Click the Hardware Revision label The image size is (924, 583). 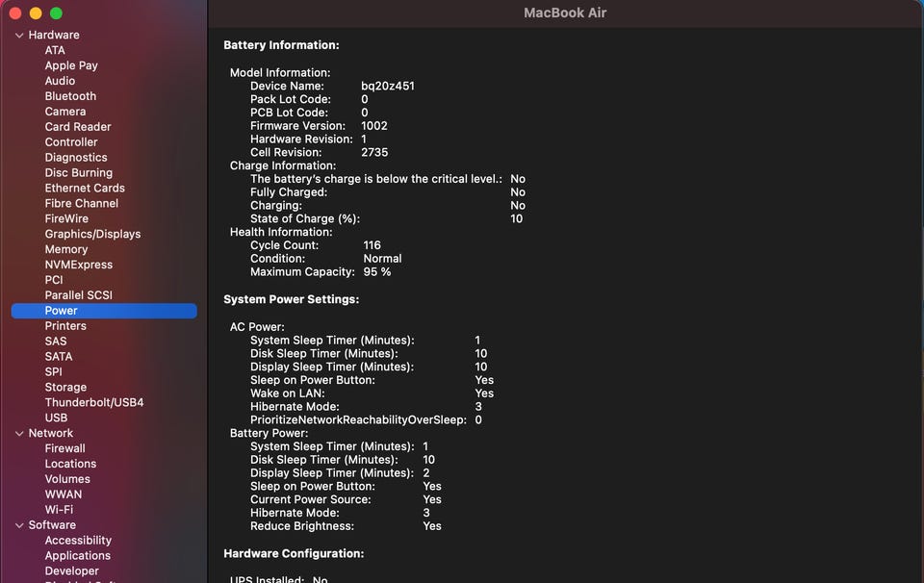point(301,139)
